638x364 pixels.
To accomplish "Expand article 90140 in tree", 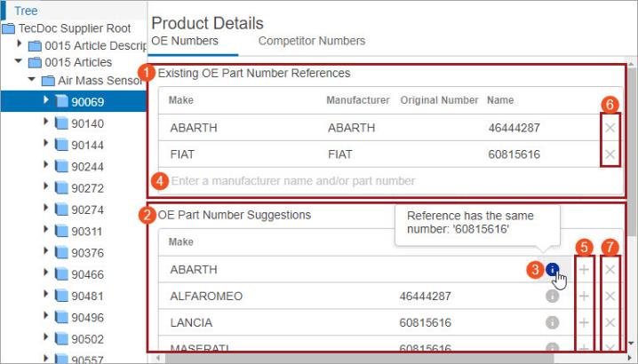I will [45, 122].
